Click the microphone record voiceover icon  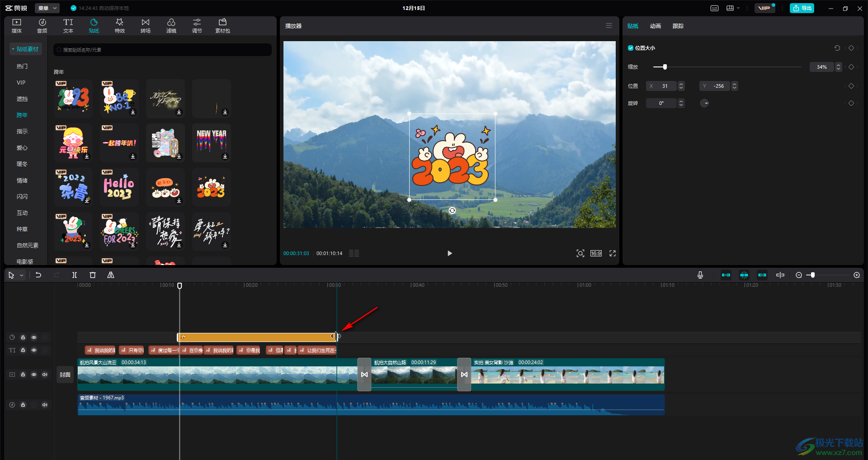click(x=700, y=275)
